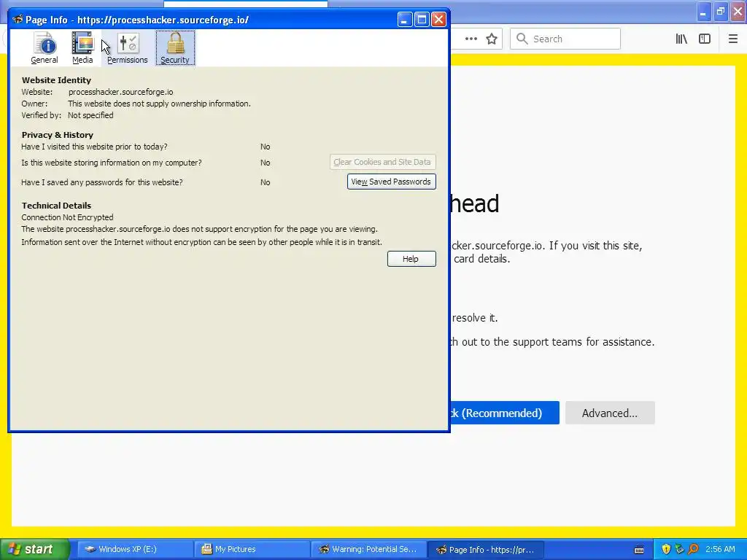Click 'Have I saved any passwords for this website?'
747x560 pixels.
102,182
